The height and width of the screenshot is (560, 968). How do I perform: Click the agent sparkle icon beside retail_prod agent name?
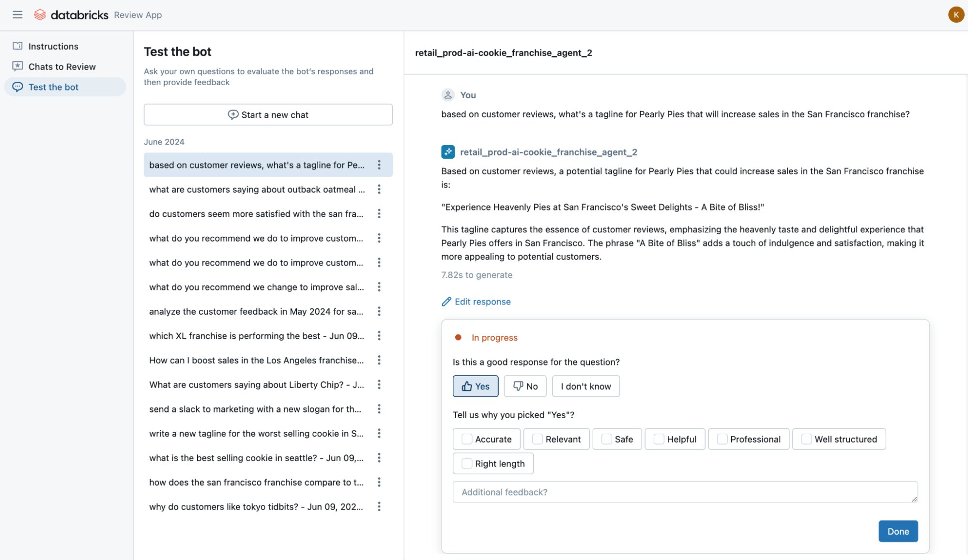pos(447,152)
